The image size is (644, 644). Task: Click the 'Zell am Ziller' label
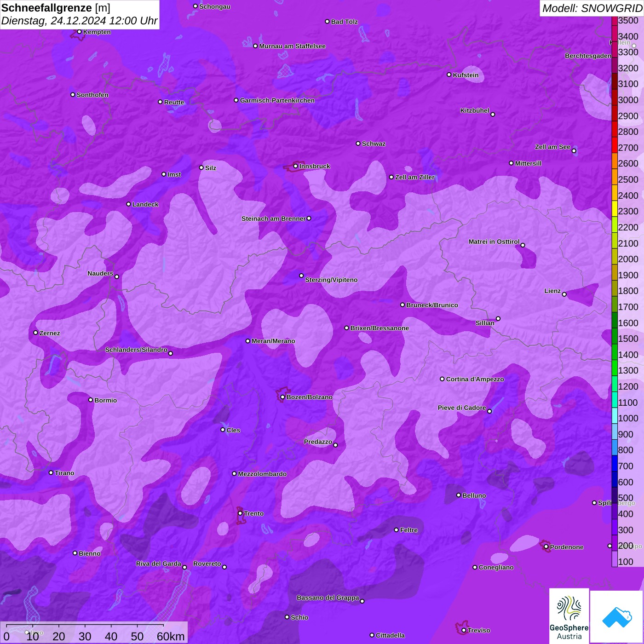click(415, 177)
